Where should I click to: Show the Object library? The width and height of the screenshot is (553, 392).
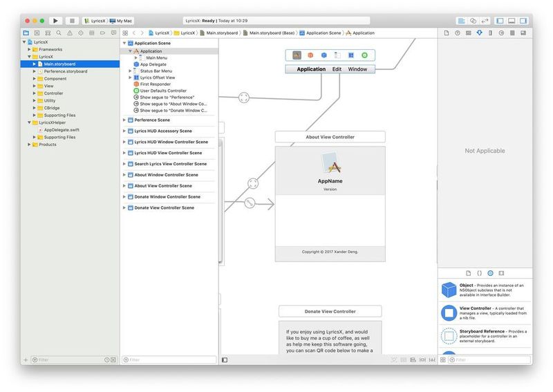coord(490,273)
